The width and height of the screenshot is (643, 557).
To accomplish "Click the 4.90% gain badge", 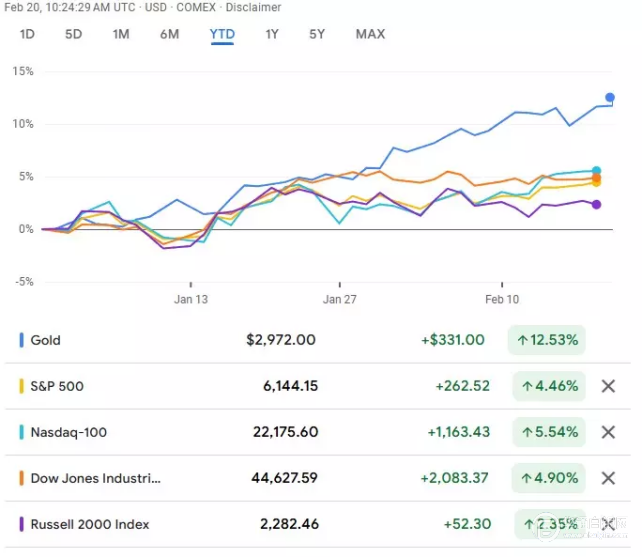I will click(x=549, y=478).
